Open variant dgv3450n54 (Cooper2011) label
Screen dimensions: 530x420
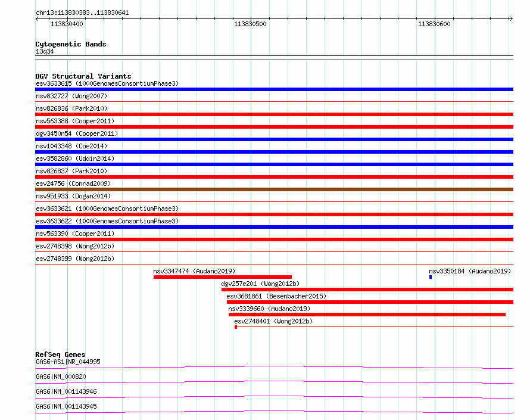pos(77,133)
